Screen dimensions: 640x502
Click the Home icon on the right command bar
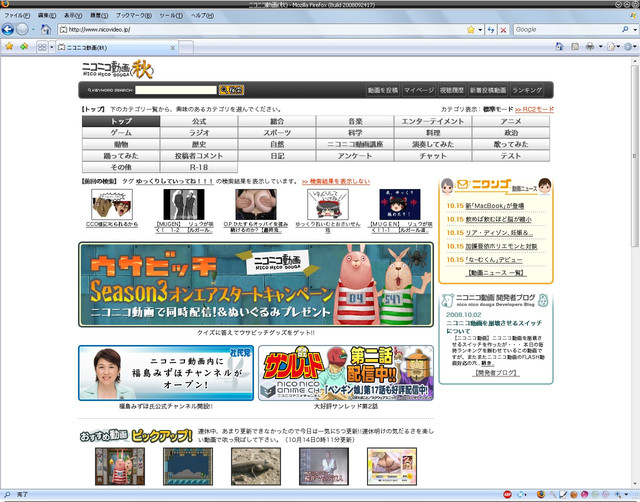coord(560,47)
